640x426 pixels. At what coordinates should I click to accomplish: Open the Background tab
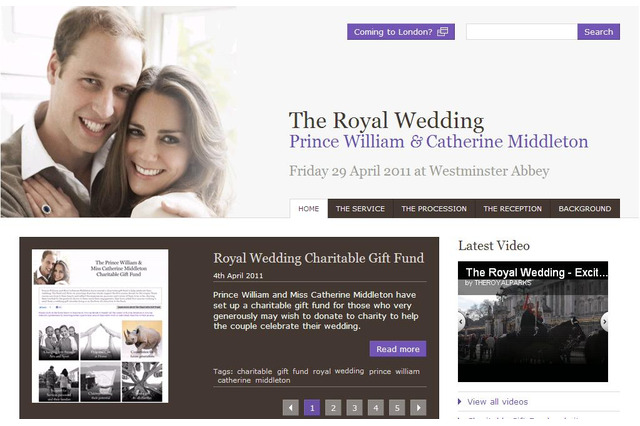click(x=584, y=209)
